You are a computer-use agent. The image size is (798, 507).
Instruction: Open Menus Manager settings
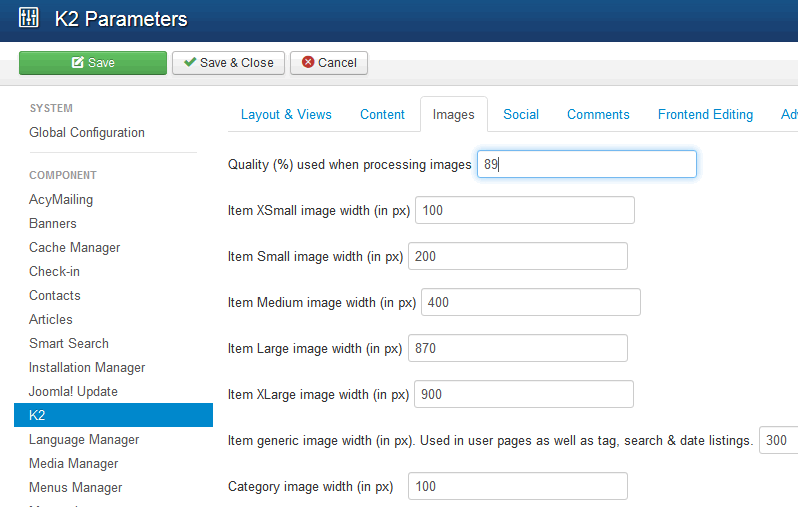point(76,487)
